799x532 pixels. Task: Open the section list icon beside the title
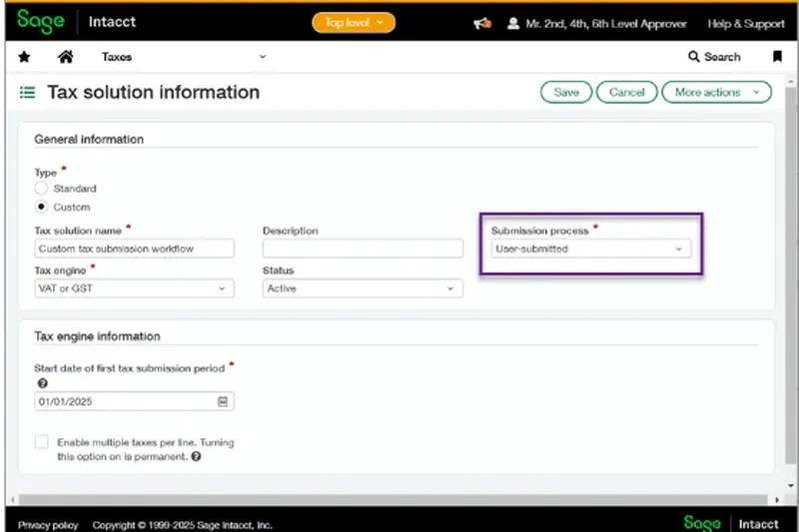tap(28, 92)
